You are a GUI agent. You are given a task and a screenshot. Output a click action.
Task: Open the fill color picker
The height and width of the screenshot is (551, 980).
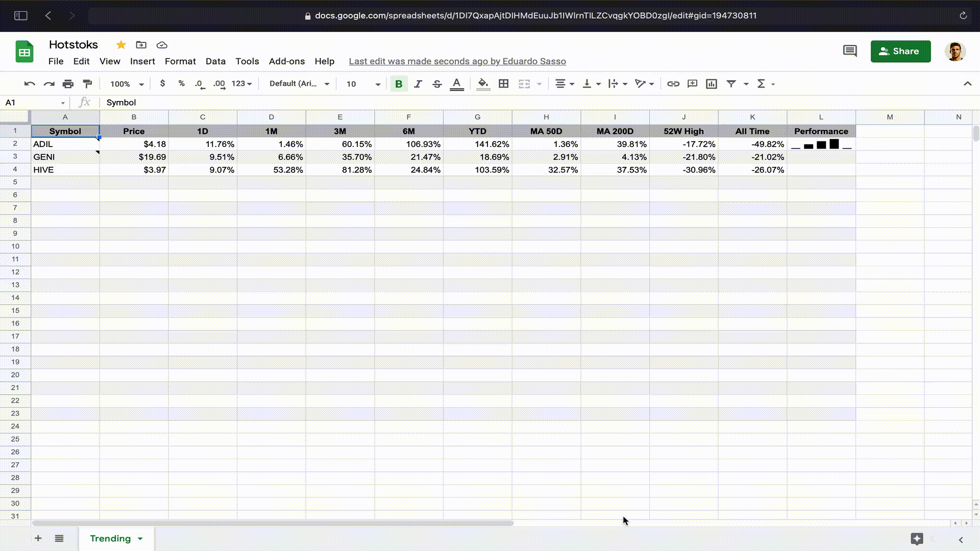(483, 84)
